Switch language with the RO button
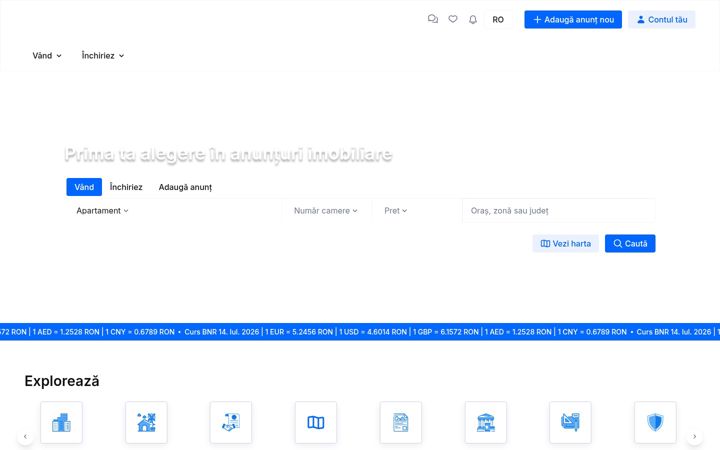 click(498, 19)
